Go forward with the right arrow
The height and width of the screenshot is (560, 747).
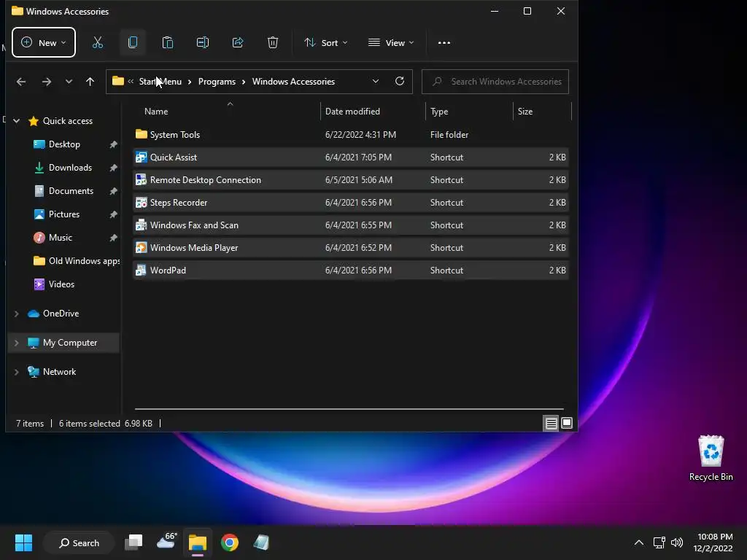(46, 82)
